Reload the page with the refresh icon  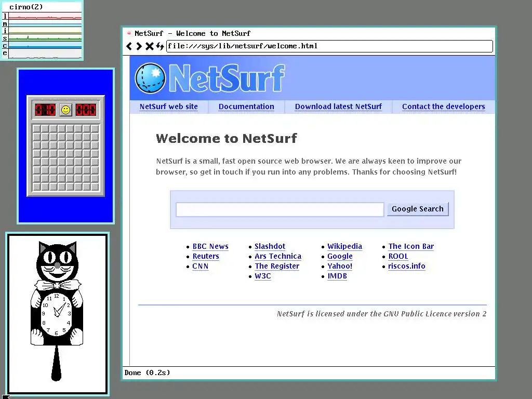tap(160, 46)
